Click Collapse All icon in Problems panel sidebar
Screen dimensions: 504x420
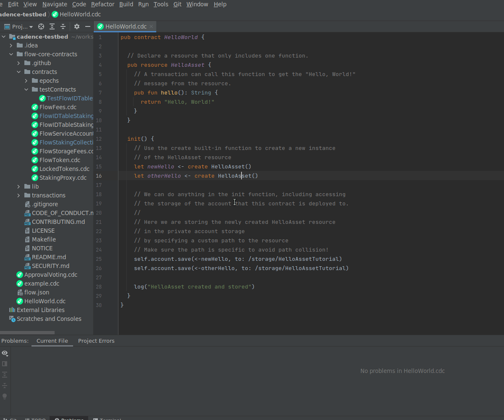[x=5, y=386]
